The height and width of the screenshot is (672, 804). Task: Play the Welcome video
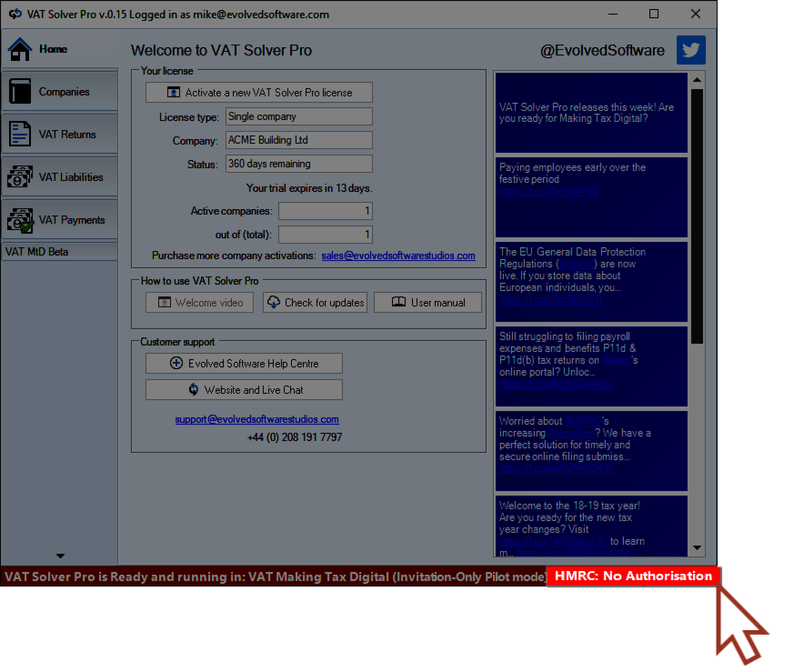[200, 302]
